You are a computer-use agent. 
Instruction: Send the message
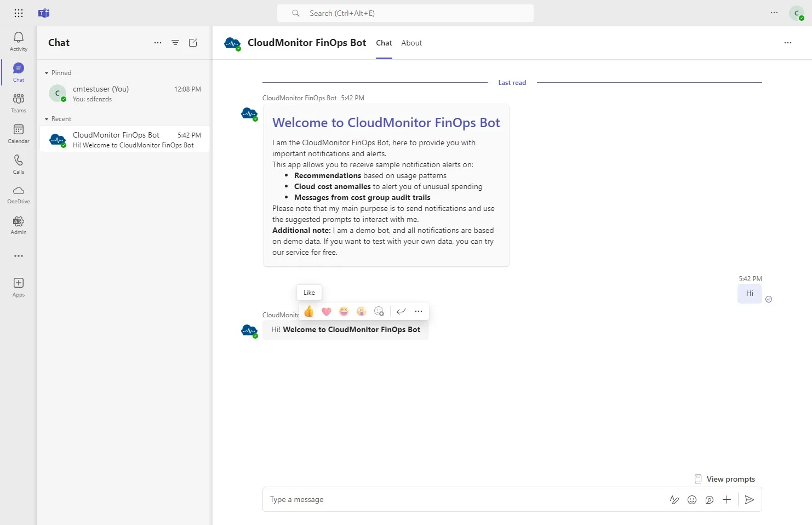(x=750, y=500)
